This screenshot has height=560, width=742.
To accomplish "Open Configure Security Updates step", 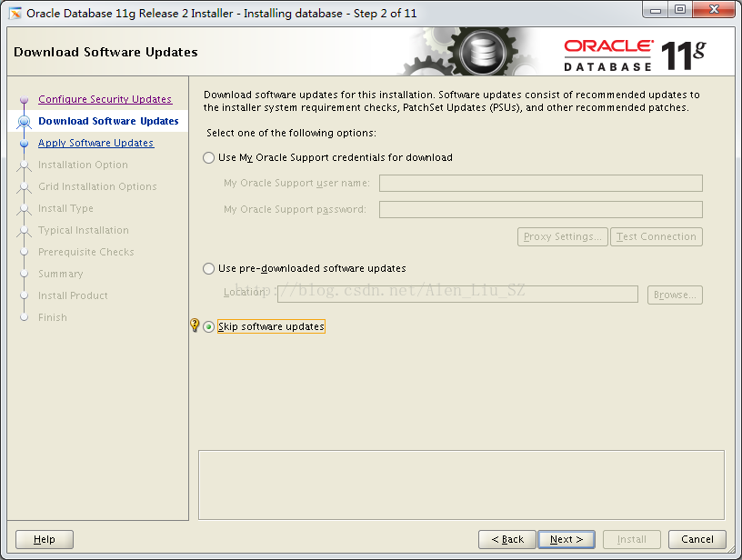I will [105, 99].
